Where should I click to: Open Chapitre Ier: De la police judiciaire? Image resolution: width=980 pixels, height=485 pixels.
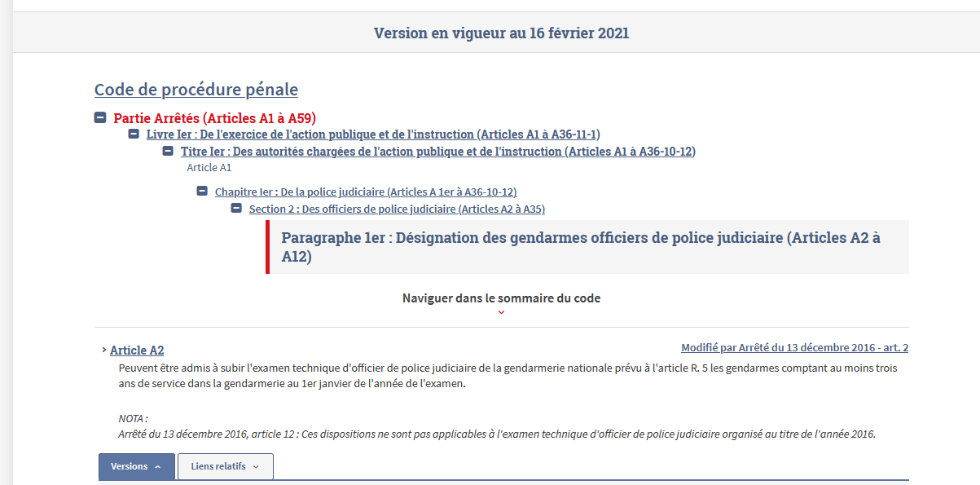366,192
